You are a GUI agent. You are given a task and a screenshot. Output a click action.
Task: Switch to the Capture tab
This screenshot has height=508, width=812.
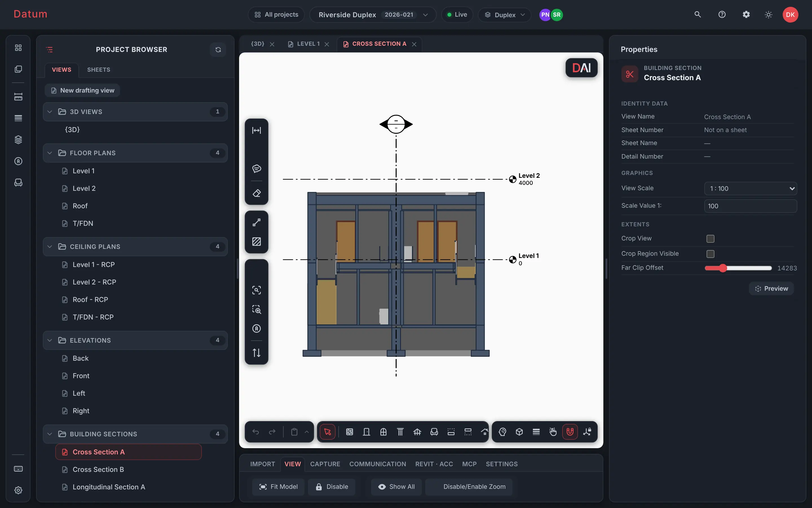click(325, 464)
